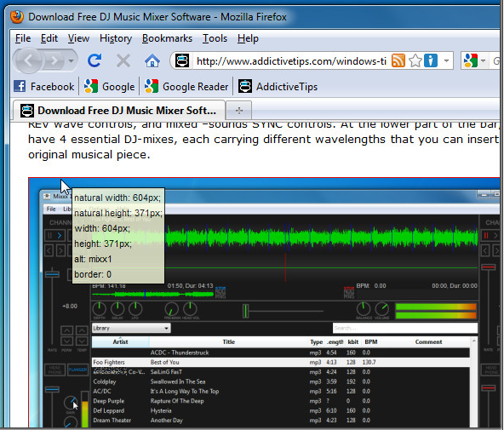Click the Mixxx master Volume knob
Screen dimensions: 504x430
[382, 309]
